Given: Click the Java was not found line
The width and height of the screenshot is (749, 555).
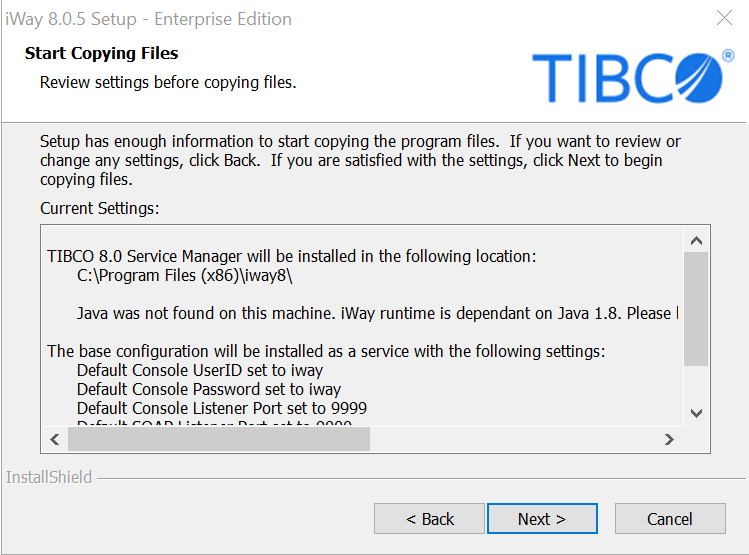Looking at the screenshot, I should pos(377,313).
